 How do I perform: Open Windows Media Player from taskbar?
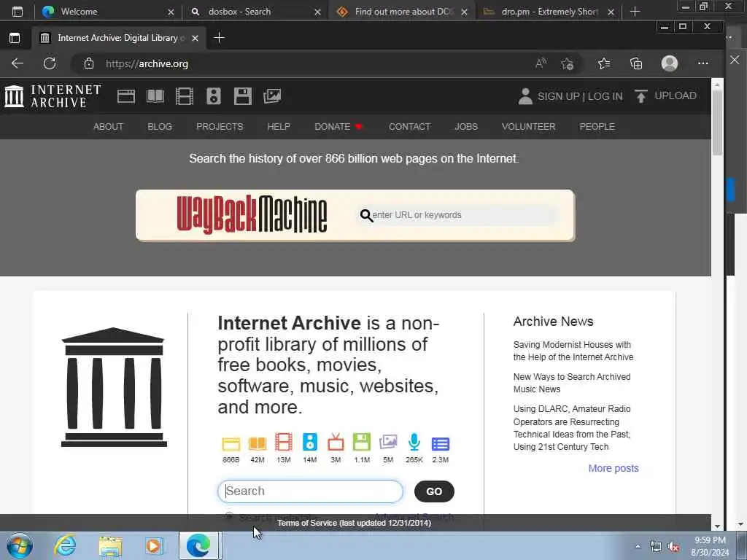coord(154,545)
